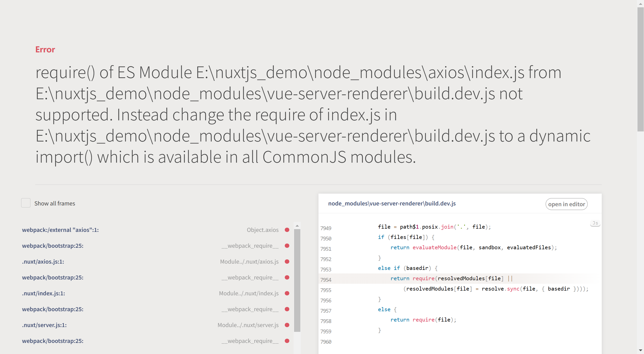The width and height of the screenshot is (644, 354).
Task: Click red dot beside Module../.nuxt/server.js
Action: [x=287, y=325]
